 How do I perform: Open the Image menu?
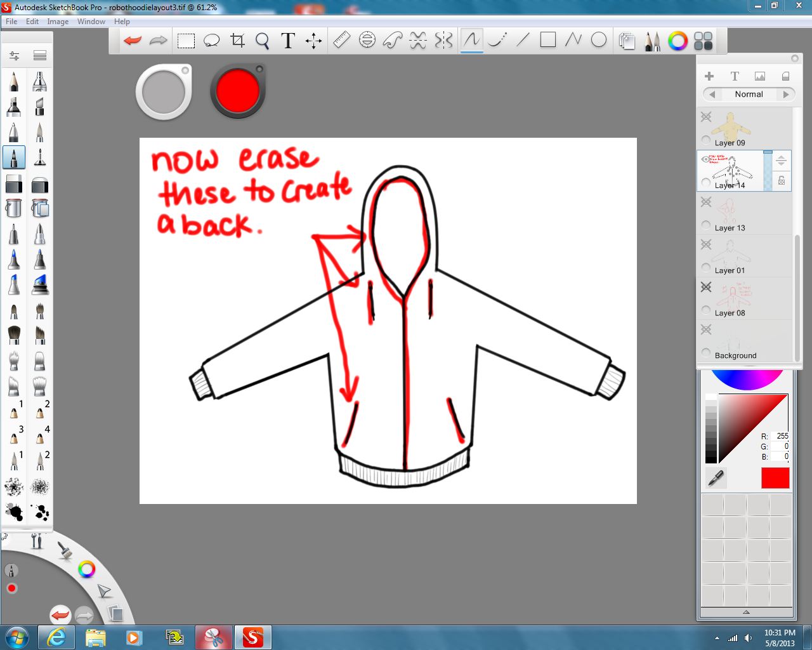pyautogui.click(x=58, y=21)
